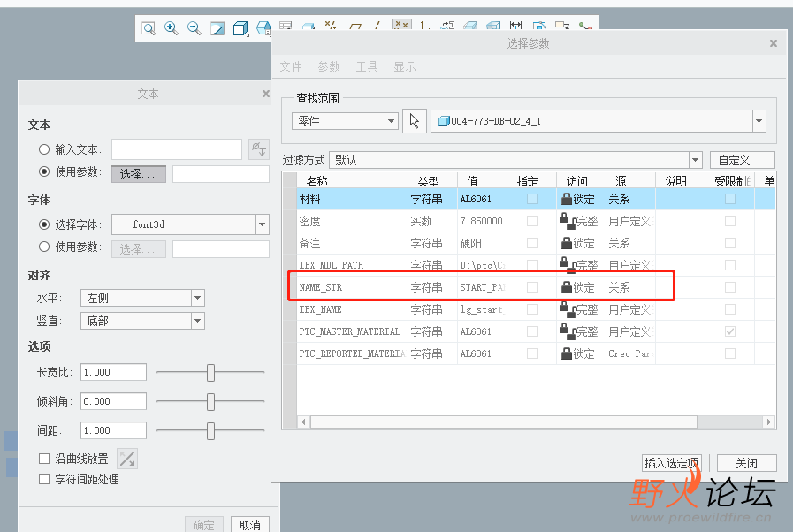Click the Repaint screen icon
Screen dimensions: 793x532
[x=217, y=28]
